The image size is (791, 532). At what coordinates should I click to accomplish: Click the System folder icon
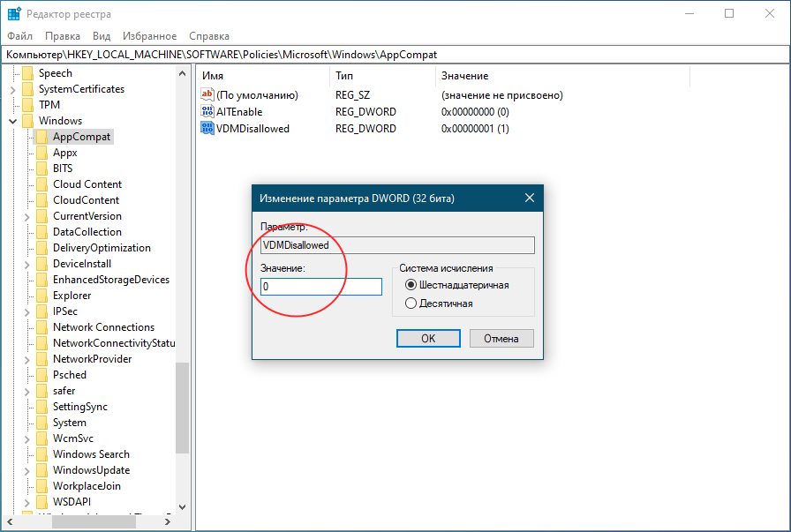[42, 423]
